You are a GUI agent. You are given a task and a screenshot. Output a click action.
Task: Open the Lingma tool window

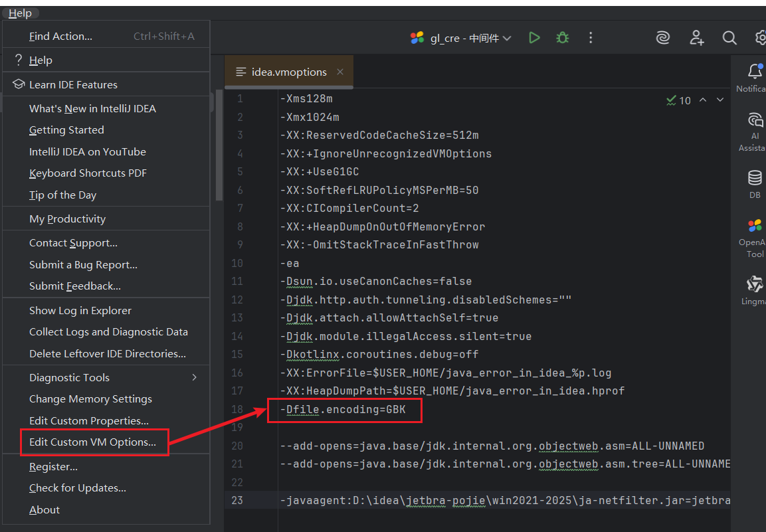pyautogui.click(x=754, y=290)
